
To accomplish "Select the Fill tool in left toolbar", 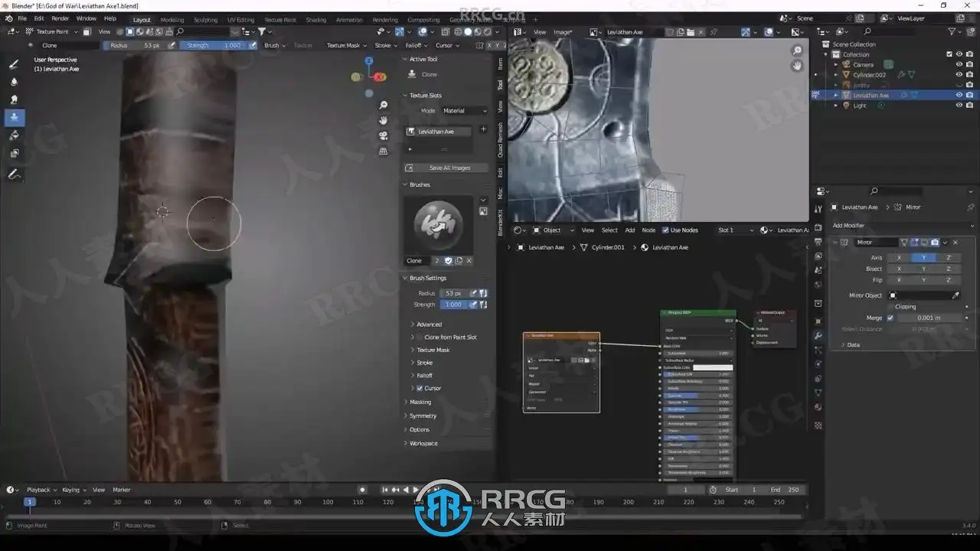I will pyautogui.click(x=14, y=135).
